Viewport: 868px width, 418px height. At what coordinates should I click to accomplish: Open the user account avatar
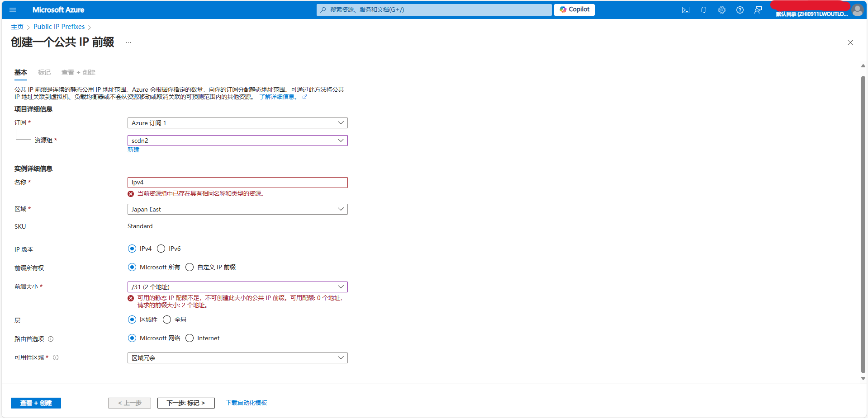click(x=857, y=10)
